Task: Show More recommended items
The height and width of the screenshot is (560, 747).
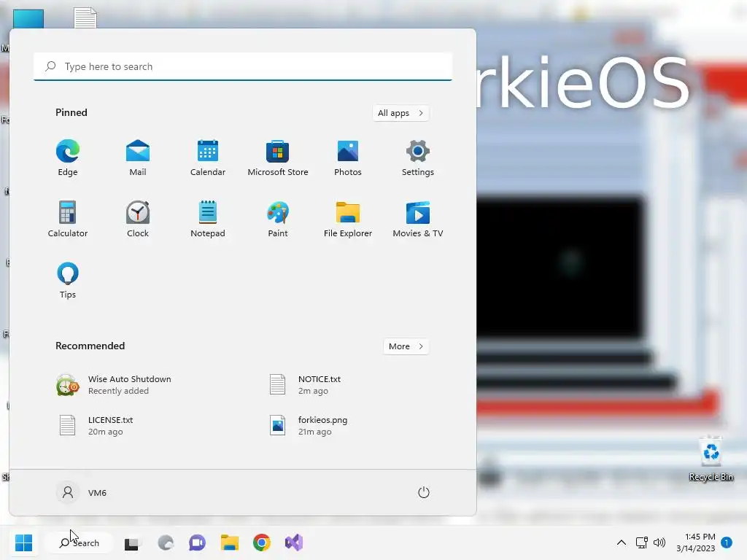Action: pyautogui.click(x=406, y=346)
